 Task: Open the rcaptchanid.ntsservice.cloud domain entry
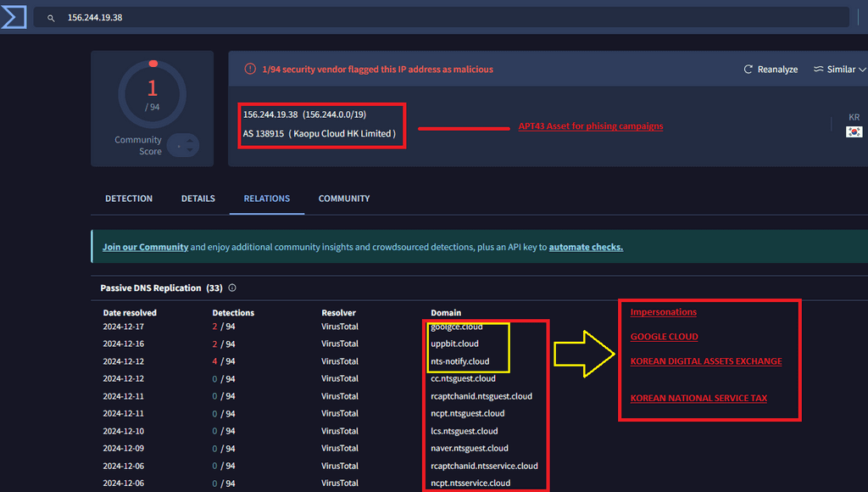pos(484,466)
